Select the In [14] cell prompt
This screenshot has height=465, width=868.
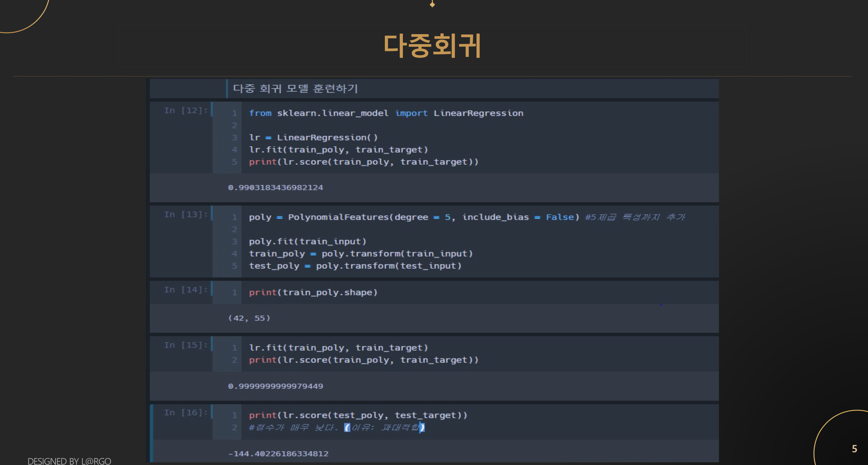(x=186, y=290)
